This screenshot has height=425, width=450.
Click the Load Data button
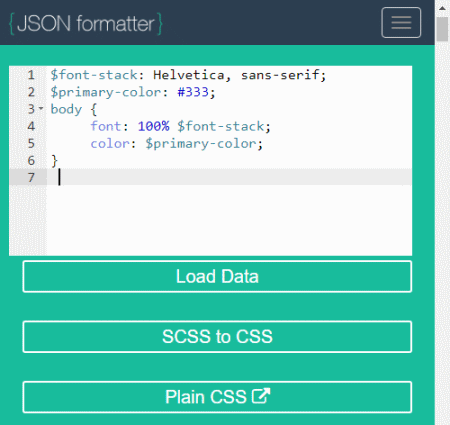click(x=217, y=277)
